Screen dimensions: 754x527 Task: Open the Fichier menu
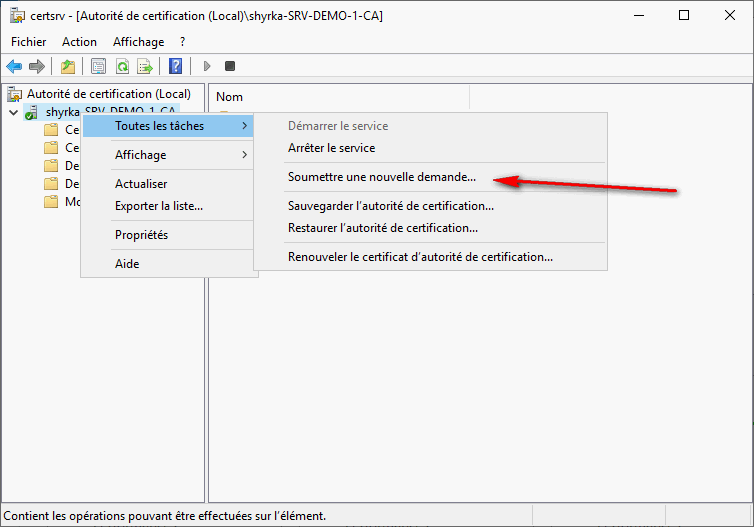click(x=29, y=42)
